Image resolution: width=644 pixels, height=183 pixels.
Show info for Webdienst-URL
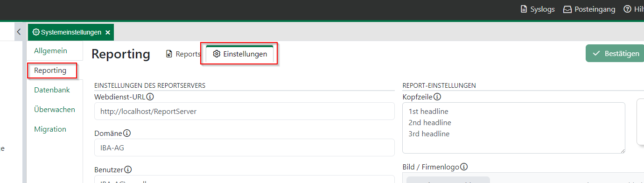150,97
